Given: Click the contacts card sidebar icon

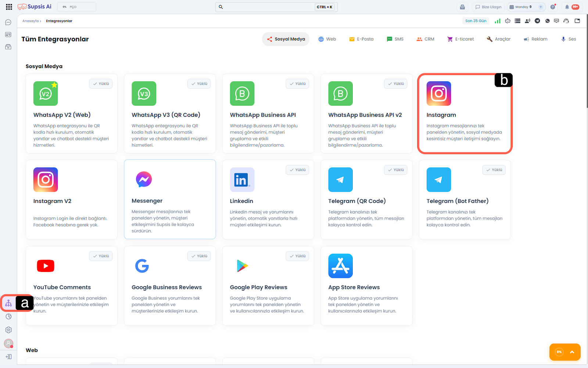Looking at the screenshot, I should coord(8,35).
